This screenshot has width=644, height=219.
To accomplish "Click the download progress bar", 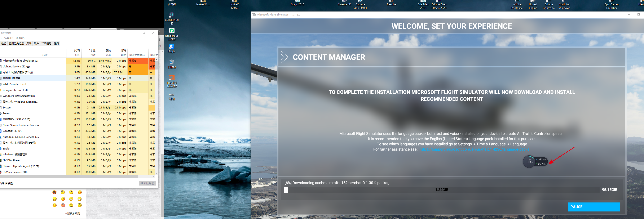I will (441, 190).
